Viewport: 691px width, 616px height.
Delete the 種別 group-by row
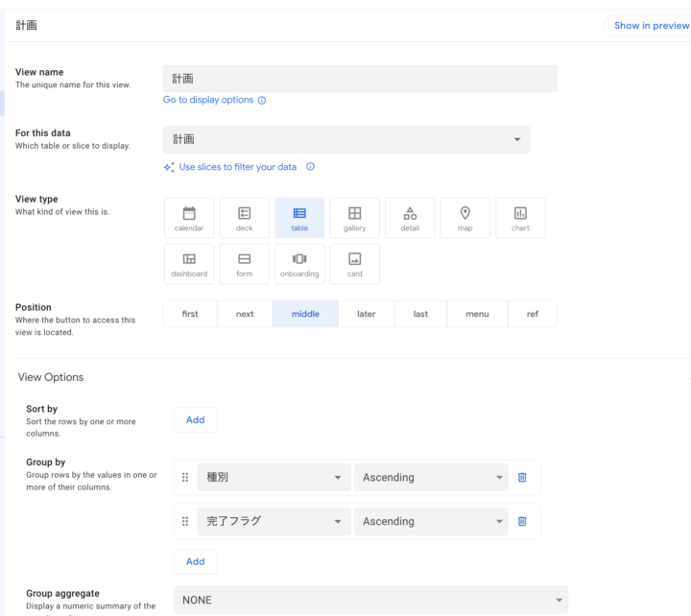click(522, 477)
